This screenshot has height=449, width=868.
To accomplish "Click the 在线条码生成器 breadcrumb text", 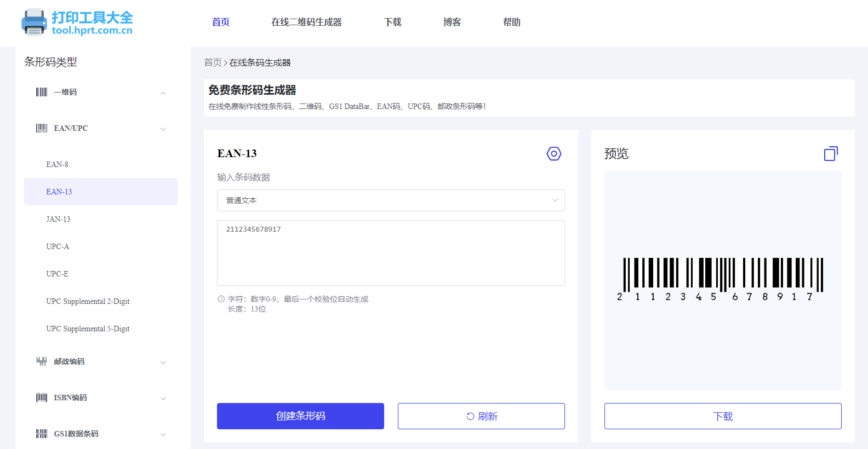I will [260, 62].
